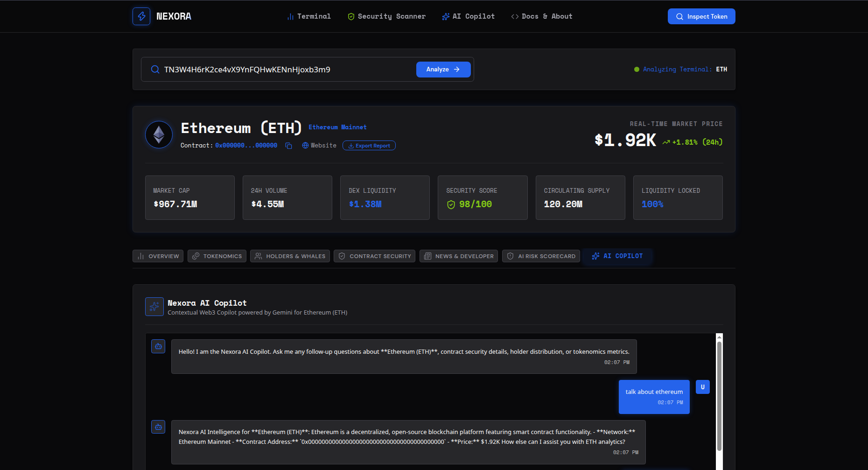868x470 pixels.
Task: Open the token Website link
Action: [319, 146]
